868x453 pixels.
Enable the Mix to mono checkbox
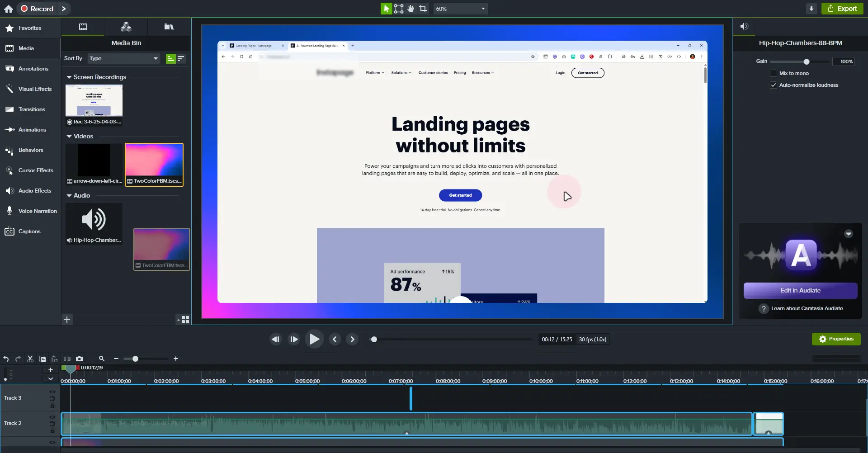pos(773,73)
